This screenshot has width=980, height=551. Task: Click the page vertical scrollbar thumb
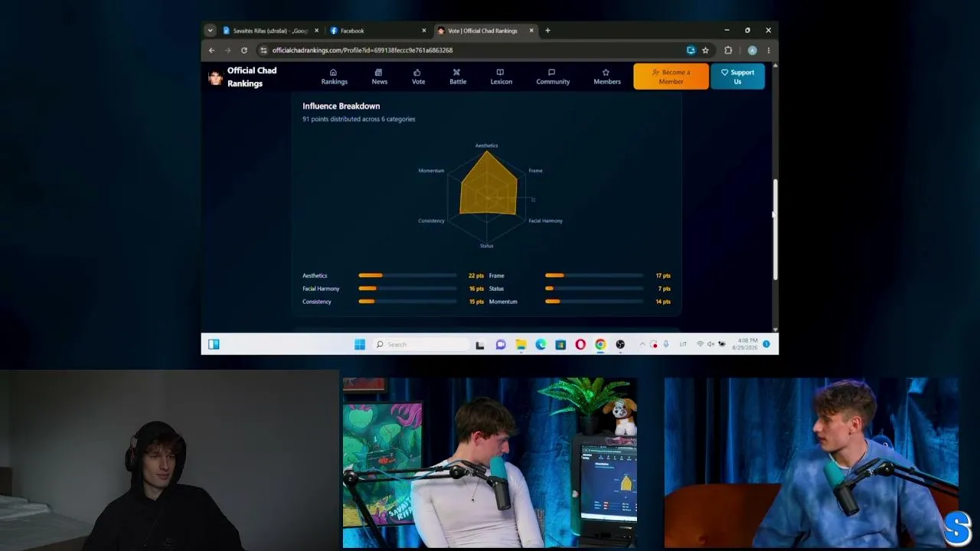point(775,230)
